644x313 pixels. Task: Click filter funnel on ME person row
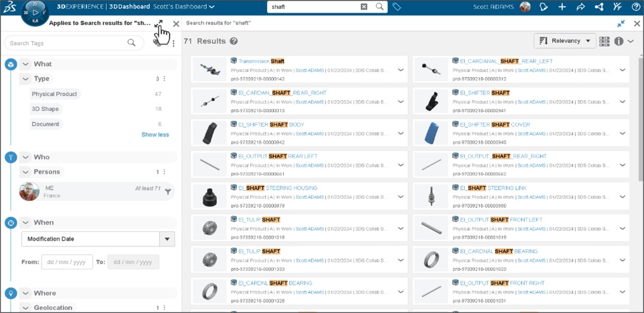pyautogui.click(x=168, y=191)
